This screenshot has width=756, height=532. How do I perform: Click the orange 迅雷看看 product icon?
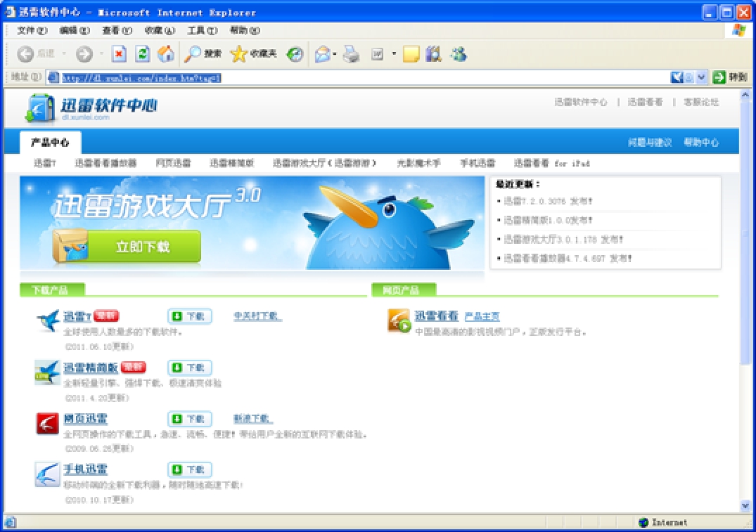(399, 321)
